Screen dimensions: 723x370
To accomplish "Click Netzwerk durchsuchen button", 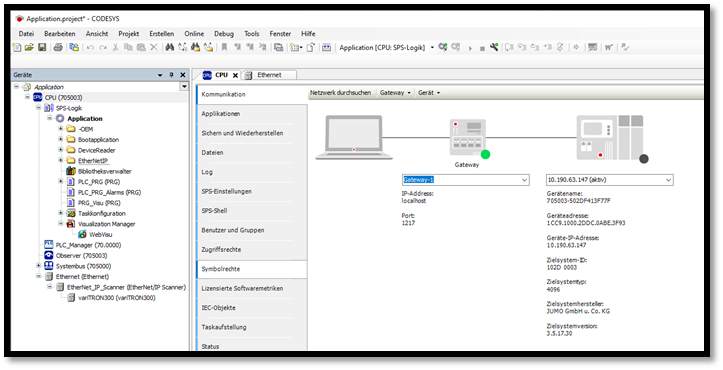I will point(341,93).
